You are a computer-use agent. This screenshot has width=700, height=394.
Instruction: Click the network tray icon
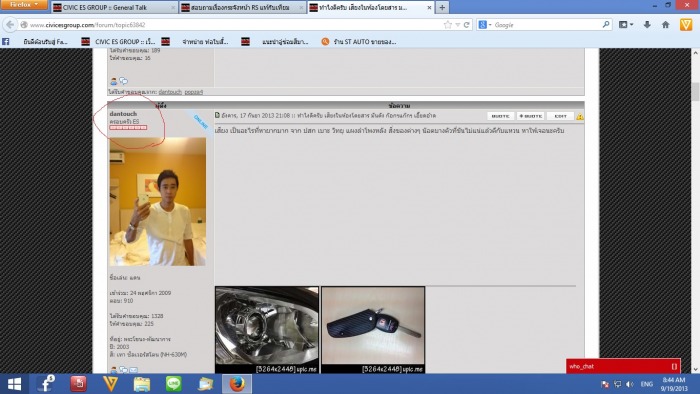click(618, 384)
